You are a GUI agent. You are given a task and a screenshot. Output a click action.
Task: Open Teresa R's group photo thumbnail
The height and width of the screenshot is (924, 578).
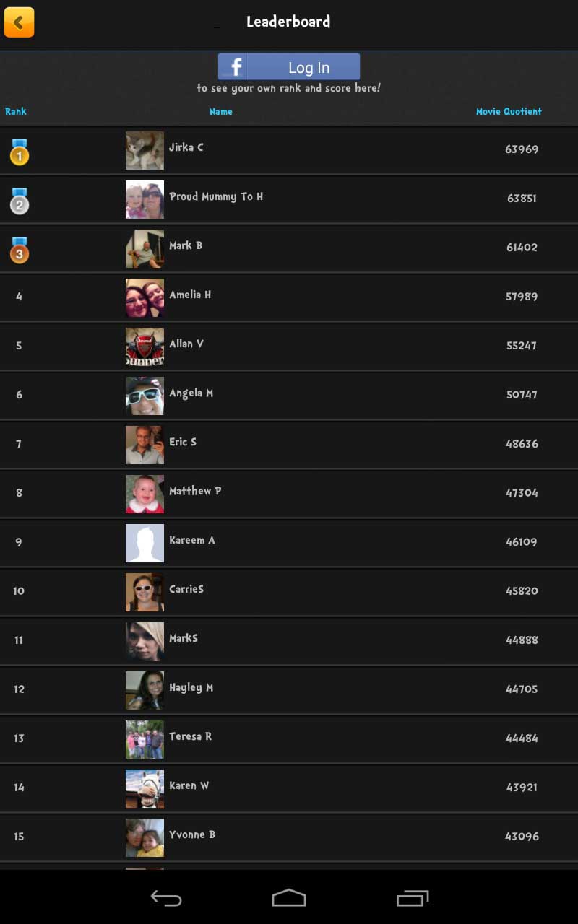point(144,739)
